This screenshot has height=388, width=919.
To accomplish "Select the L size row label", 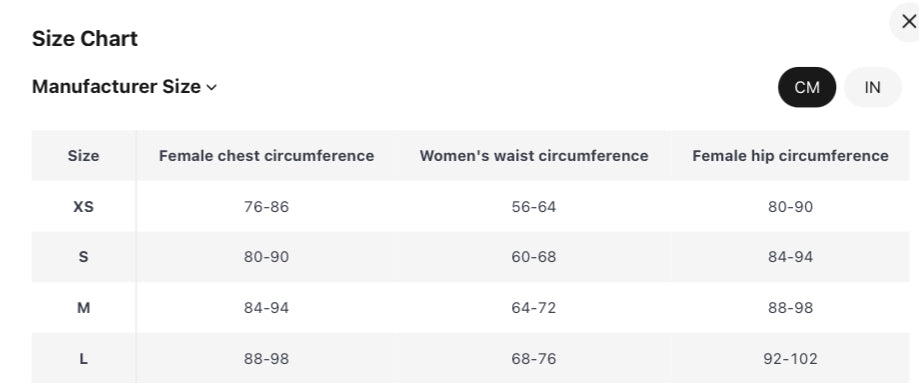I will coord(83,358).
